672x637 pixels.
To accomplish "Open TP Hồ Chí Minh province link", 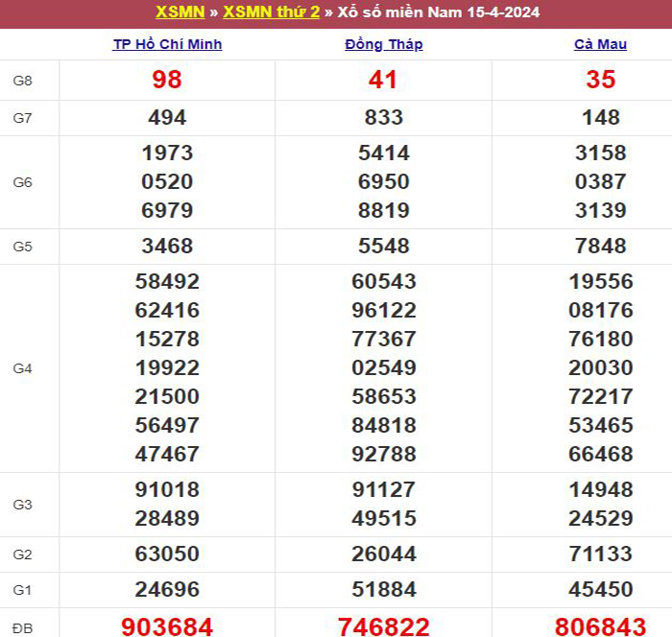I will click(x=167, y=44).
